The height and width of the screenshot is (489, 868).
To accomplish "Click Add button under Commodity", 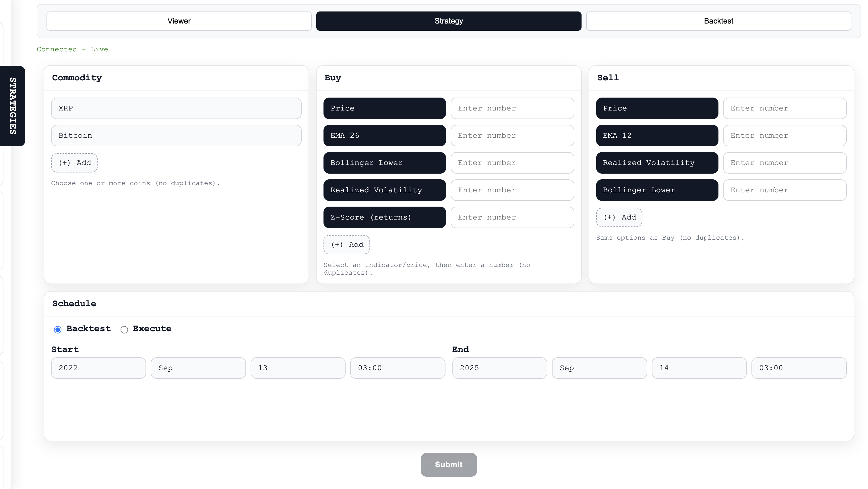I will click(74, 163).
